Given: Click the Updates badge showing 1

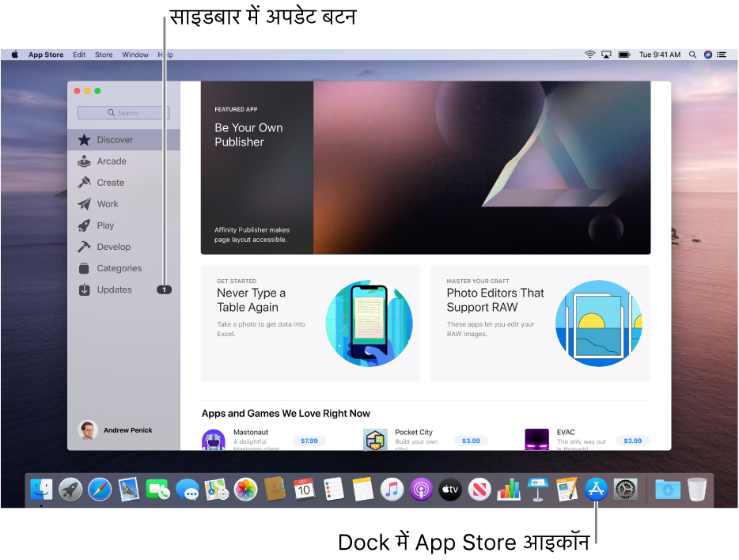Looking at the screenshot, I should pyautogui.click(x=164, y=289).
